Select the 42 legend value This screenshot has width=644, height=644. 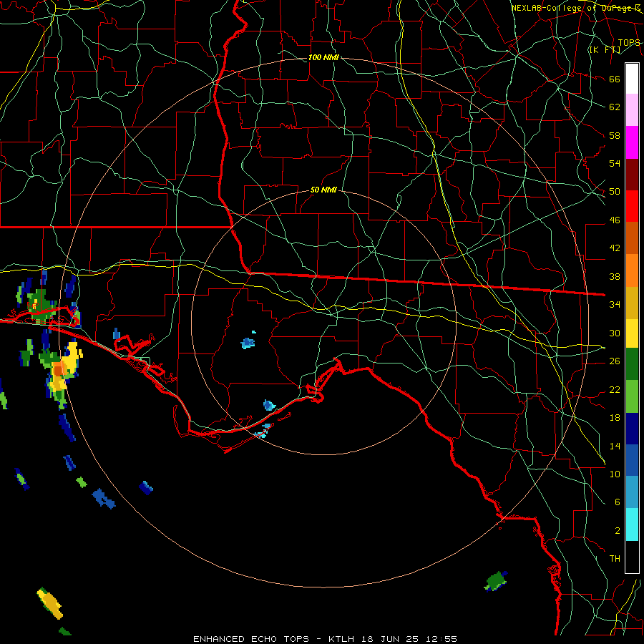[x=615, y=248]
